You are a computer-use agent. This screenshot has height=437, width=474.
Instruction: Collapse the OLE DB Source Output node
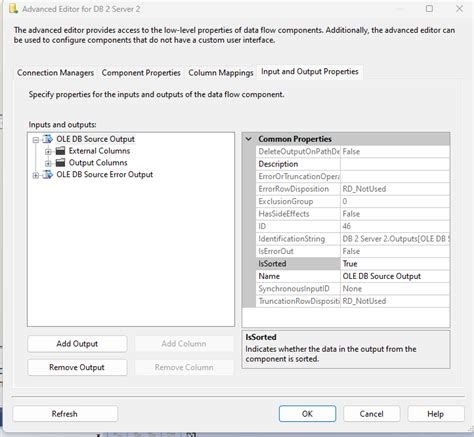(x=36, y=140)
